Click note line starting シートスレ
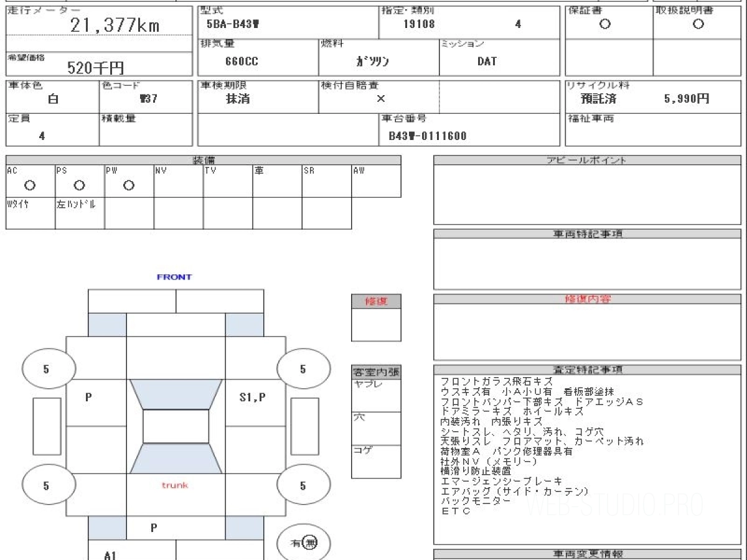Image resolution: width=747 pixels, height=560 pixels. point(522,431)
